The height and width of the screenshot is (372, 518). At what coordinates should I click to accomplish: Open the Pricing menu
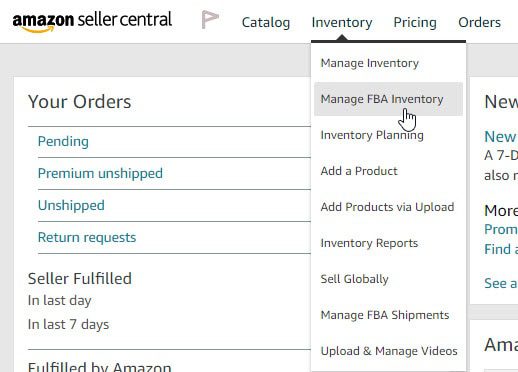coord(415,22)
